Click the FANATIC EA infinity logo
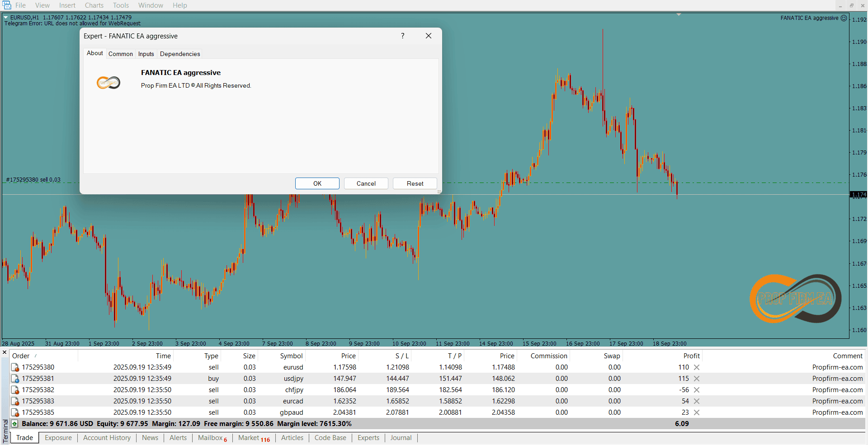This screenshot has height=445, width=868. pyautogui.click(x=108, y=83)
